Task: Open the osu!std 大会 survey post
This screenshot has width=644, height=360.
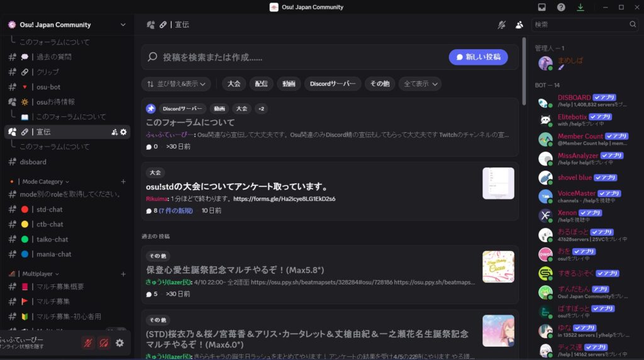Action: [330, 191]
